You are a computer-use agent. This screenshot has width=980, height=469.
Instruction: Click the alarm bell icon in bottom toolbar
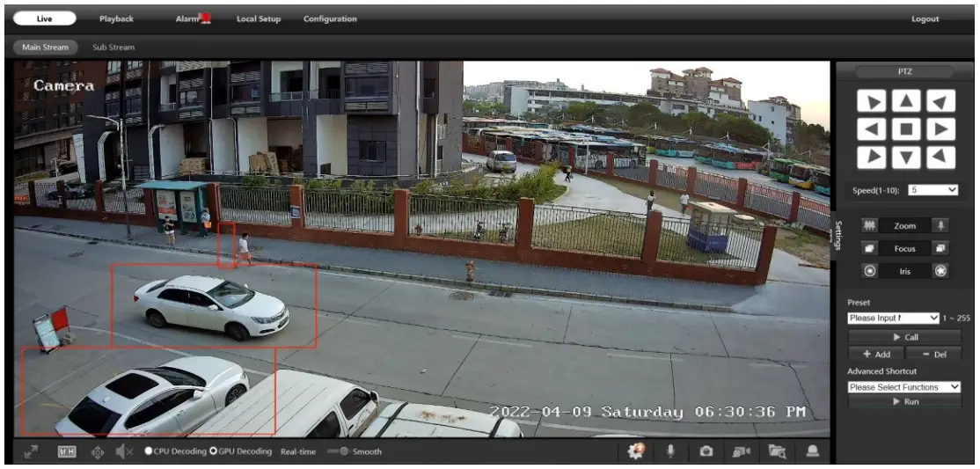point(813,451)
